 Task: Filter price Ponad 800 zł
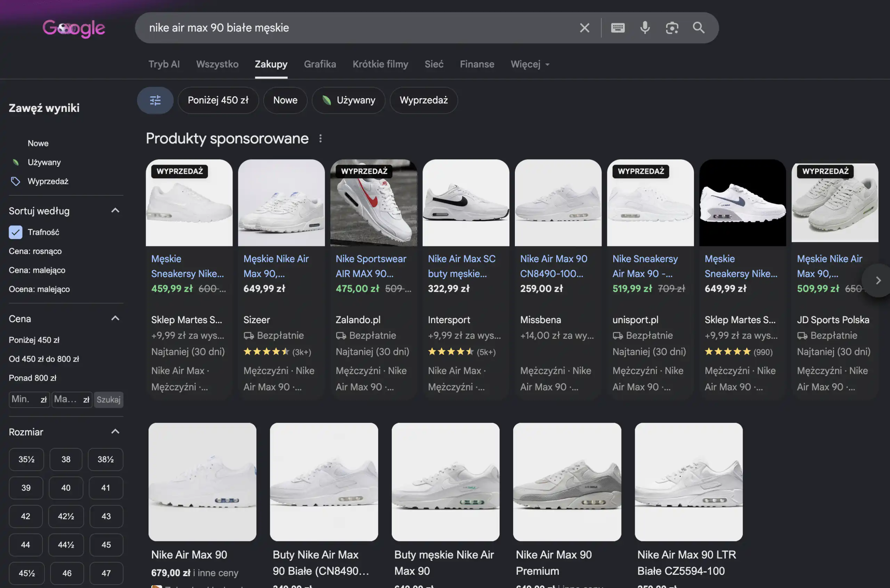coord(33,378)
